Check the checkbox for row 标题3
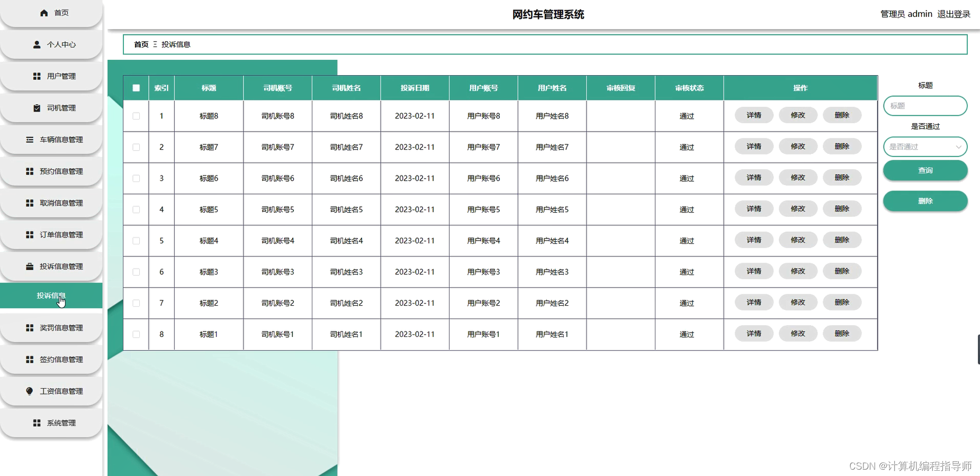The width and height of the screenshot is (980, 476). (136, 272)
